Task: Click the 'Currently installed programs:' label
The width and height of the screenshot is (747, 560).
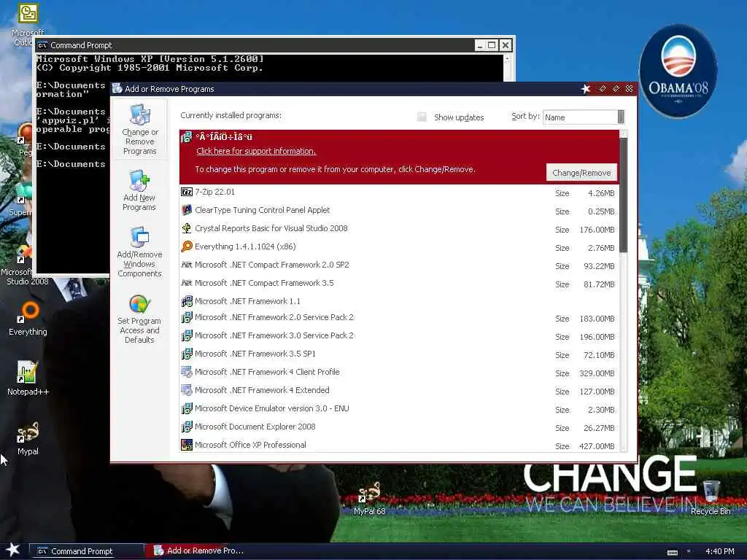Action: click(x=231, y=115)
